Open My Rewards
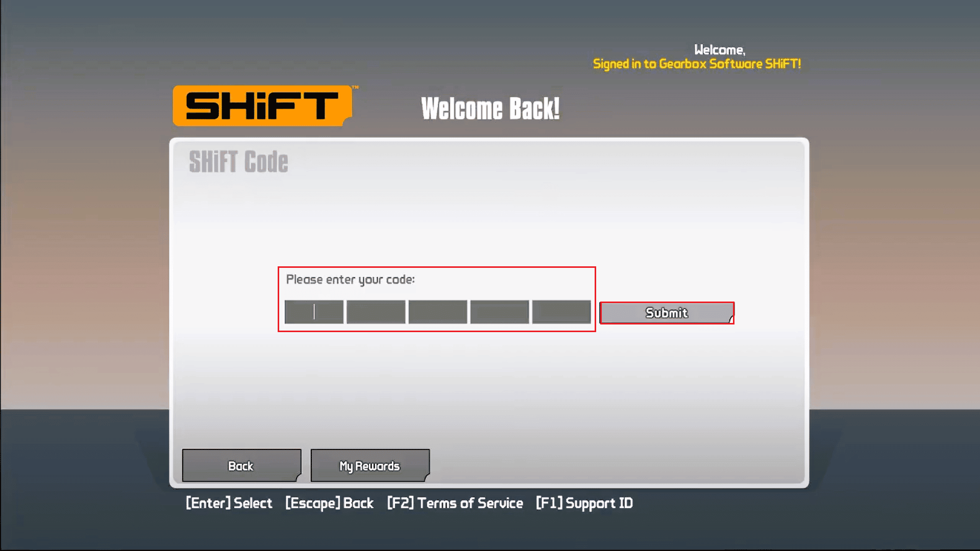This screenshot has width=980, height=551. (x=370, y=465)
